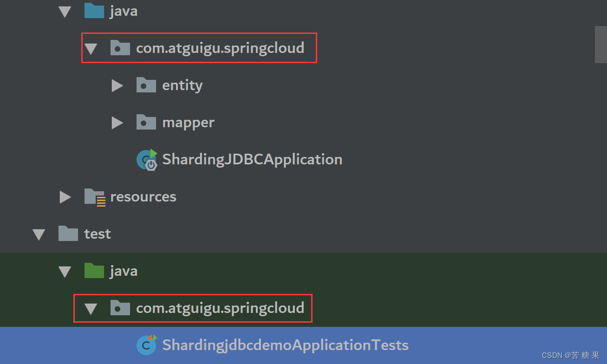607x364 pixels.
Task: Click the mapper package folder icon
Action: [146, 122]
